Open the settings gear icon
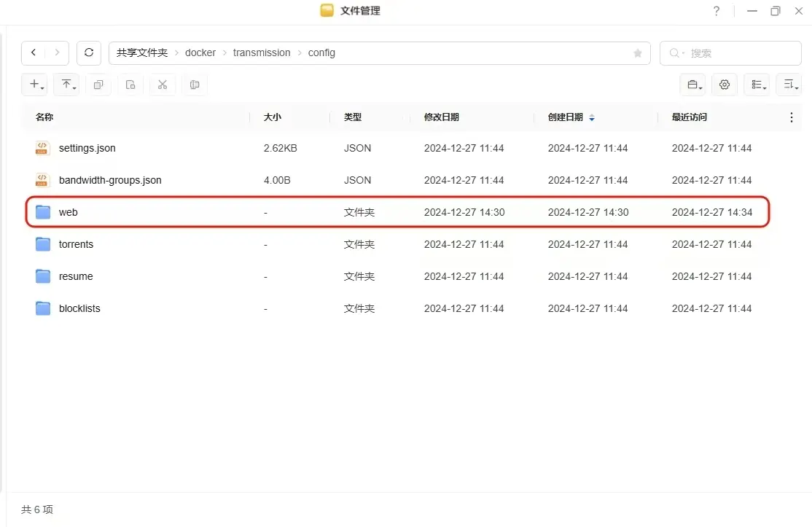812x527 pixels. (725, 85)
